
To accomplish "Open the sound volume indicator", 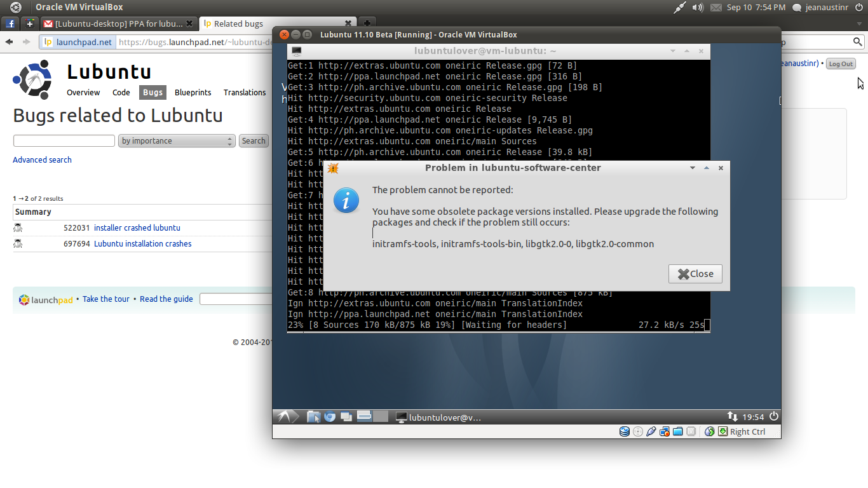I will pyautogui.click(x=698, y=8).
